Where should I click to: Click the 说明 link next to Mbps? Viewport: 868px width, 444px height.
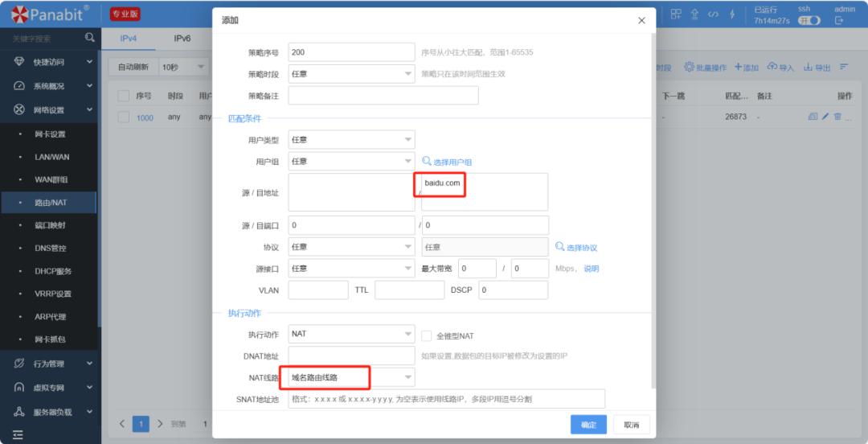592,269
